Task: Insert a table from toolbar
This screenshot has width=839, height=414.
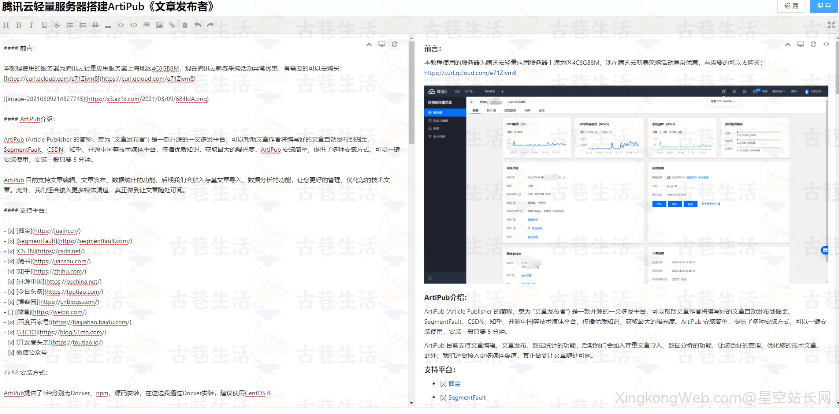Action: pyautogui.click(x=147, y=25)
